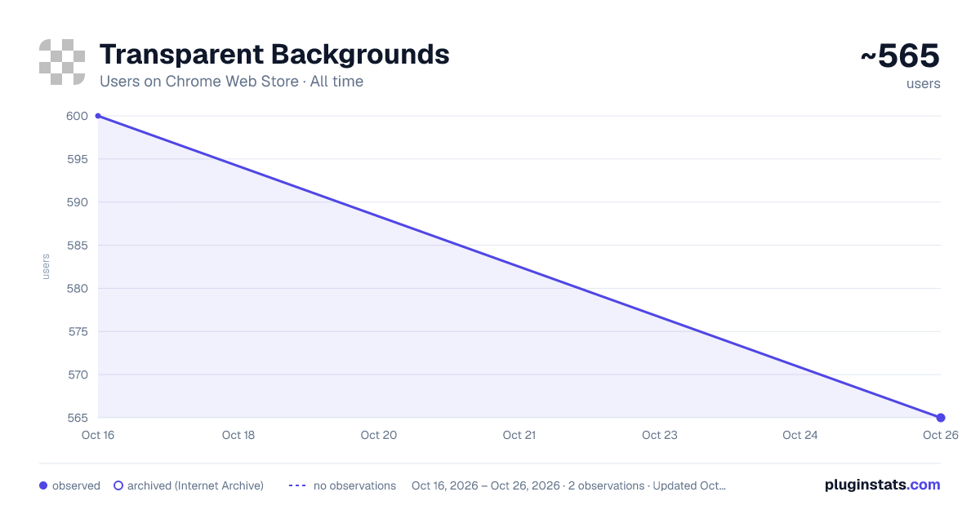
Task: Click the Oct 16 x-axis label
Action: click(98, 435)
